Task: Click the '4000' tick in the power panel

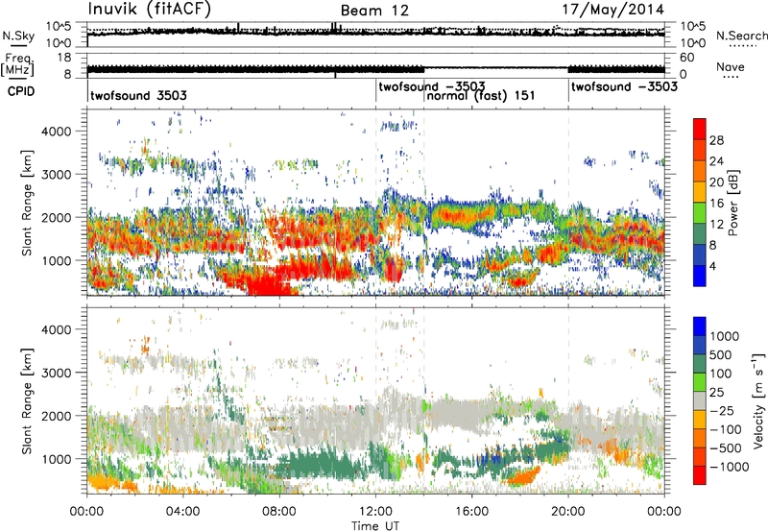Action: coord(56,132)
